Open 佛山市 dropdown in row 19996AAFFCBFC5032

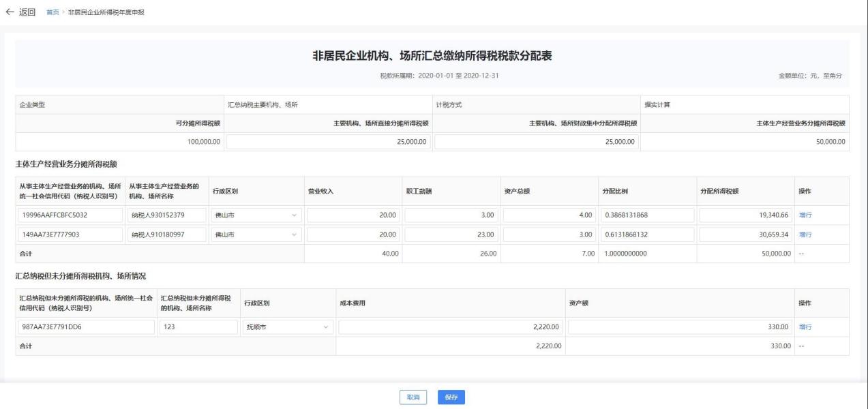point(256,215)
